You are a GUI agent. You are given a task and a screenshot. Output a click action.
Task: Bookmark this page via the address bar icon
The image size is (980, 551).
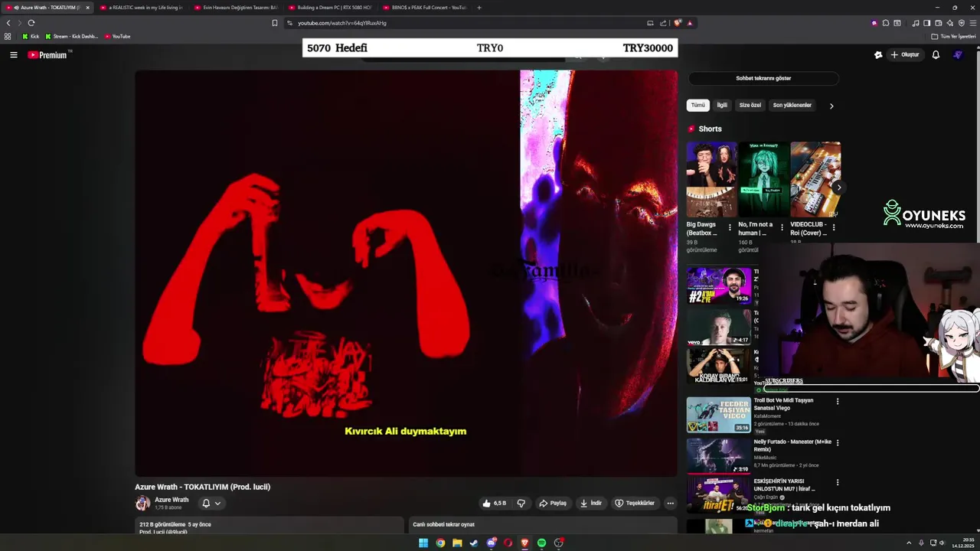coord(275,23)
